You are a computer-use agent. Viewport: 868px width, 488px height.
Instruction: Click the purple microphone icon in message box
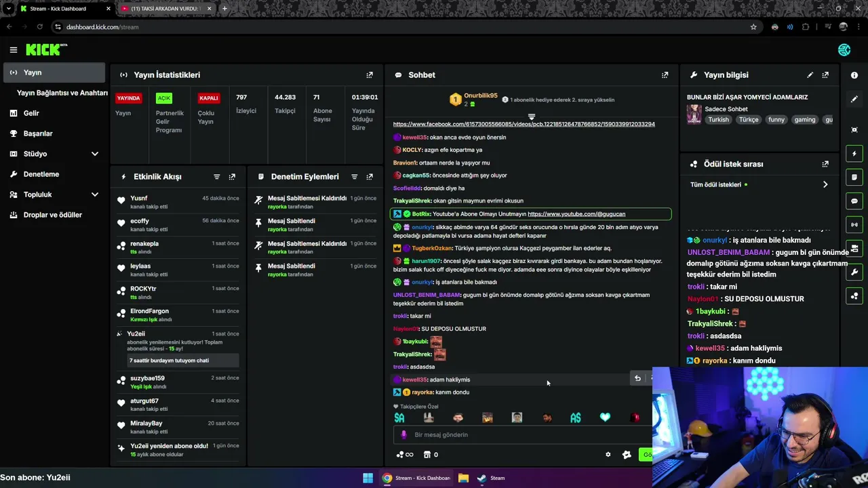point(403,434)
